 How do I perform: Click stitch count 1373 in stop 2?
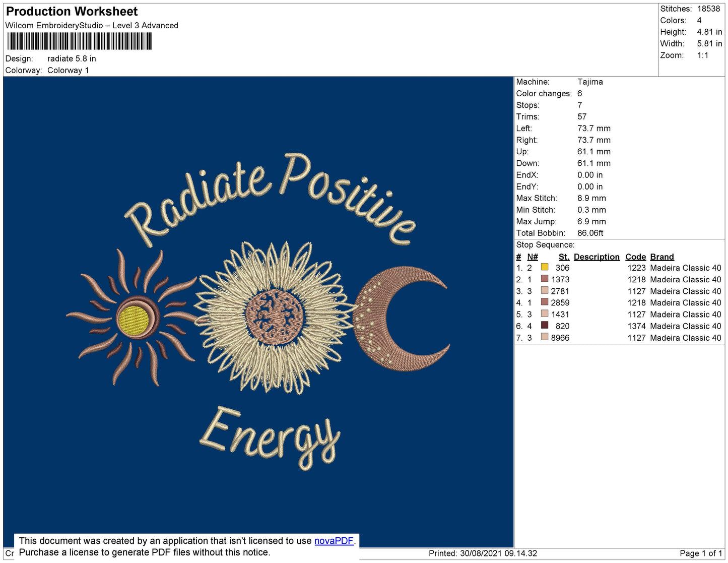pos(560,280)
